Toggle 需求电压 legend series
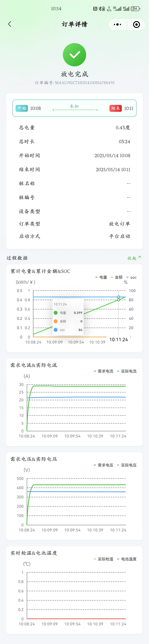 (104, 465)
